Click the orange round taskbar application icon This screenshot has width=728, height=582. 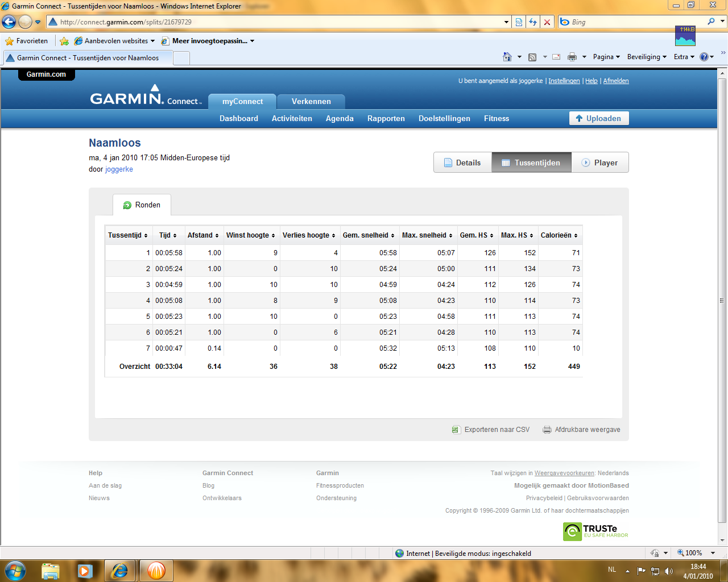pos(156,571)
